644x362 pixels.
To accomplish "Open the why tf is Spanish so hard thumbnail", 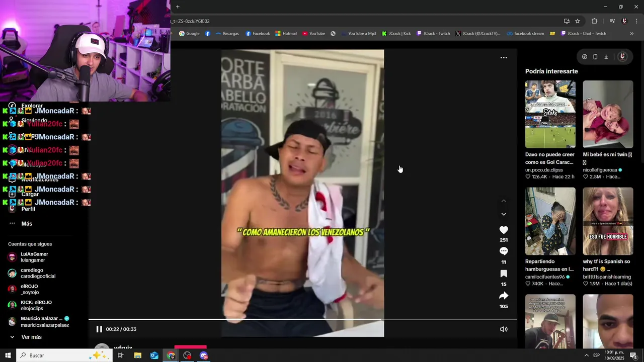I will pyautogui.click(x=608, y=221).
